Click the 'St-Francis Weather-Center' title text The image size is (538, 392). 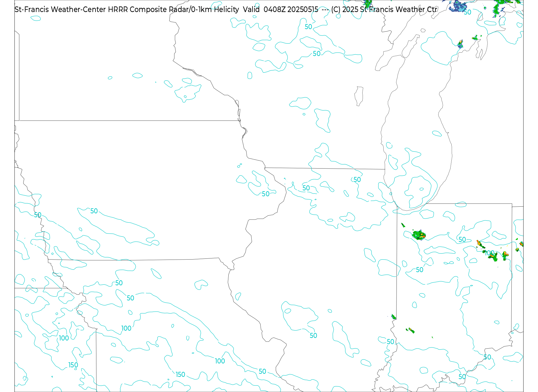pos(60,10)
